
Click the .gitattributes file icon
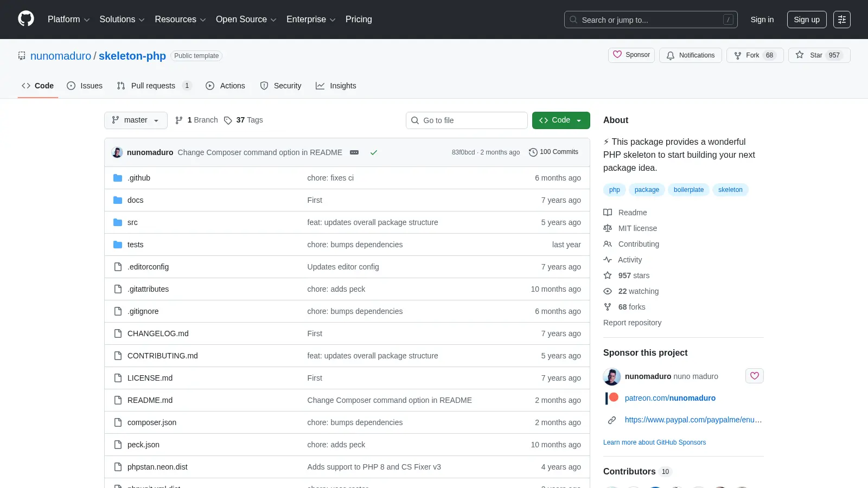click(x=118, y=289)
